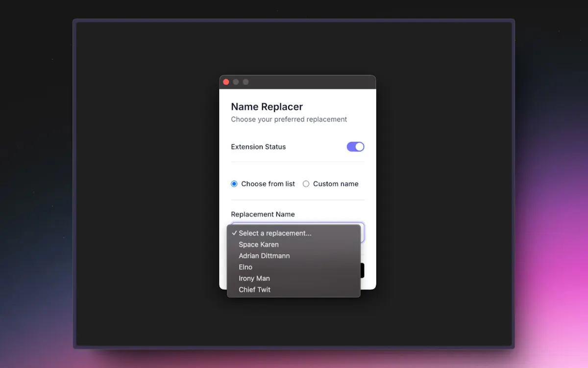The image size is (588, 368).
Task: Select Elno as the replacement name
Action: [294, 267]
